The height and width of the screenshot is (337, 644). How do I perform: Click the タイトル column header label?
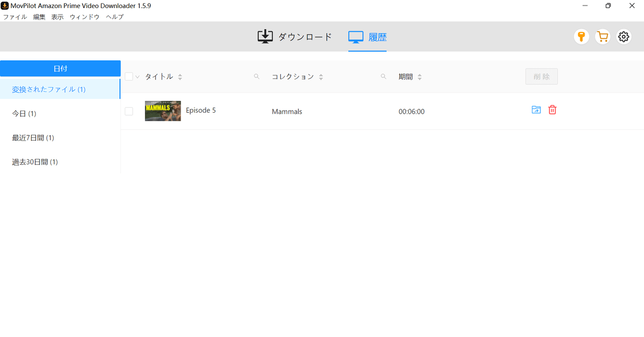pyautogui.click(x=159, y=76)
